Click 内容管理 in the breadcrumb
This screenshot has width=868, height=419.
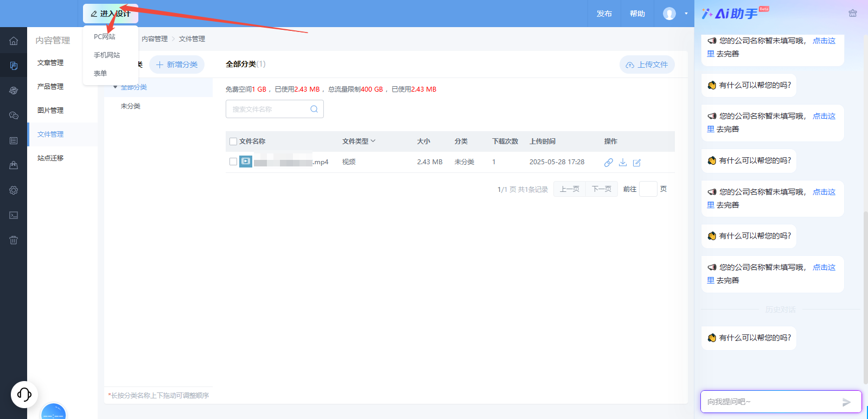[x=155, y=39]
